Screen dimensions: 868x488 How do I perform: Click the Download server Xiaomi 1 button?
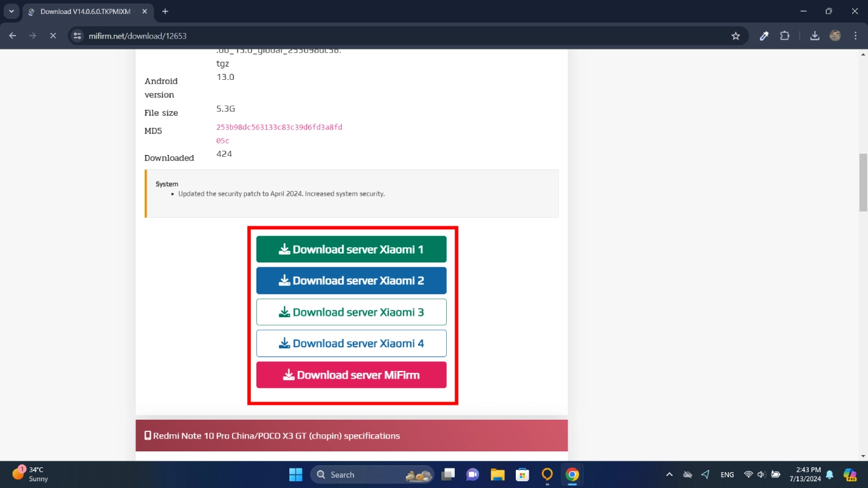(x=351, y=249)
